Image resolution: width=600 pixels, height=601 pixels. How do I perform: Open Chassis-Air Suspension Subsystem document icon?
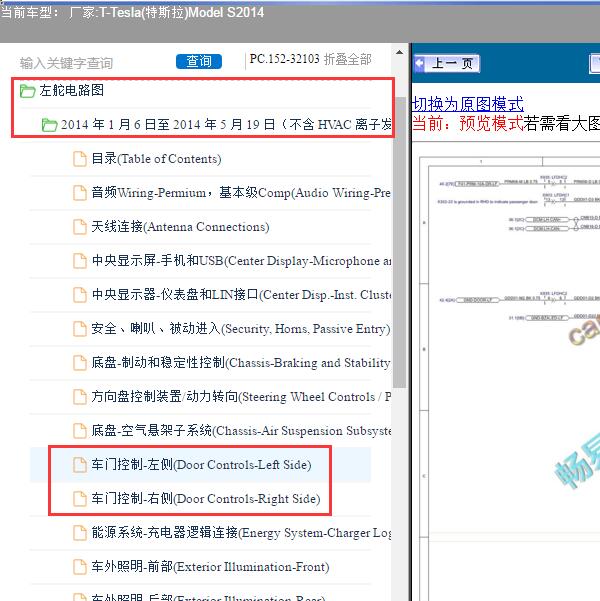tap(80, 431)
